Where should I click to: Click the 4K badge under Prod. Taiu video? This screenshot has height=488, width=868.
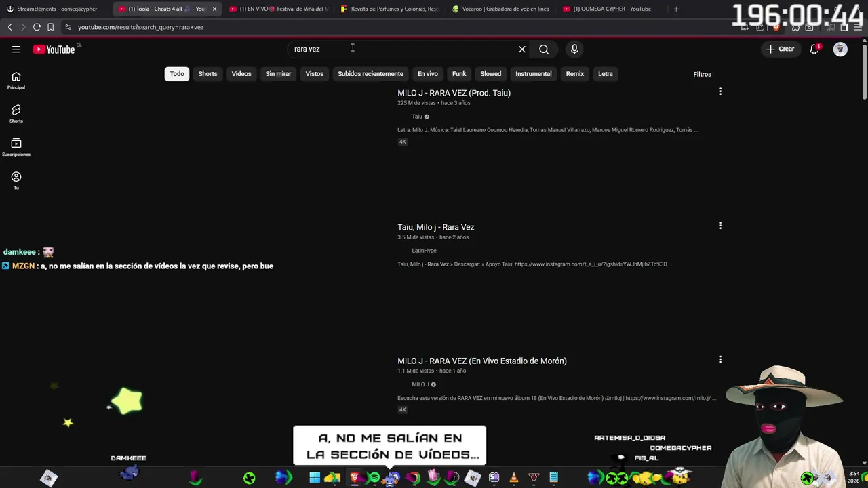click(x=402, y=142)
